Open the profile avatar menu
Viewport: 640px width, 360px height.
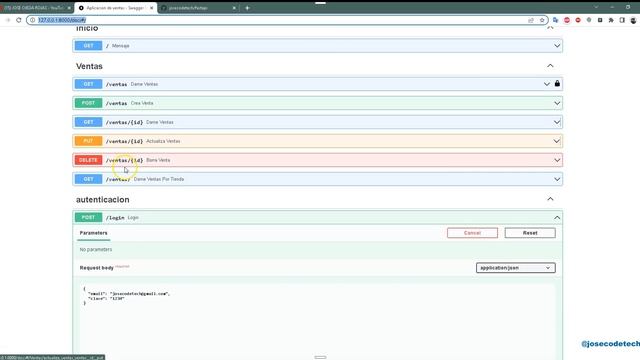coord(633,20)
